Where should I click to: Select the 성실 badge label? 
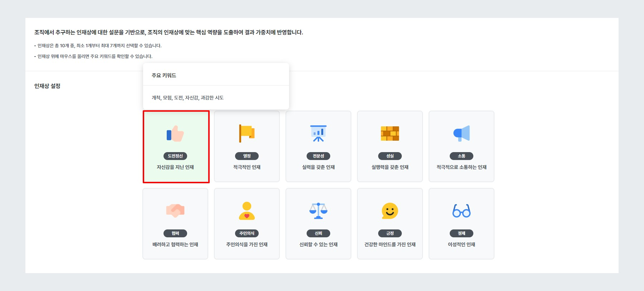390,156
